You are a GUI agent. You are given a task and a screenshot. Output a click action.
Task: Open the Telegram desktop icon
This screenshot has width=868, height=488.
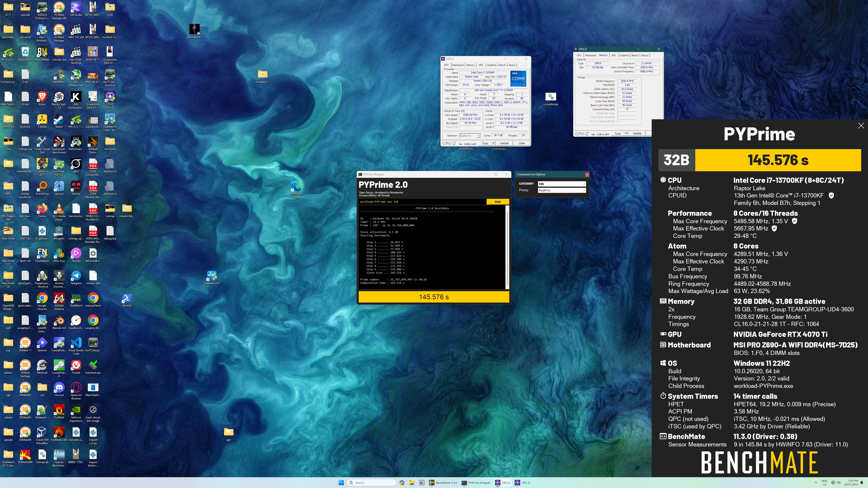point(76,277)
